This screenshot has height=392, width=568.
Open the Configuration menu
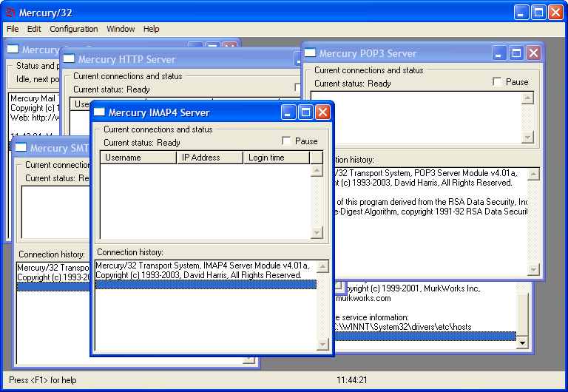[x=73, y=29]
